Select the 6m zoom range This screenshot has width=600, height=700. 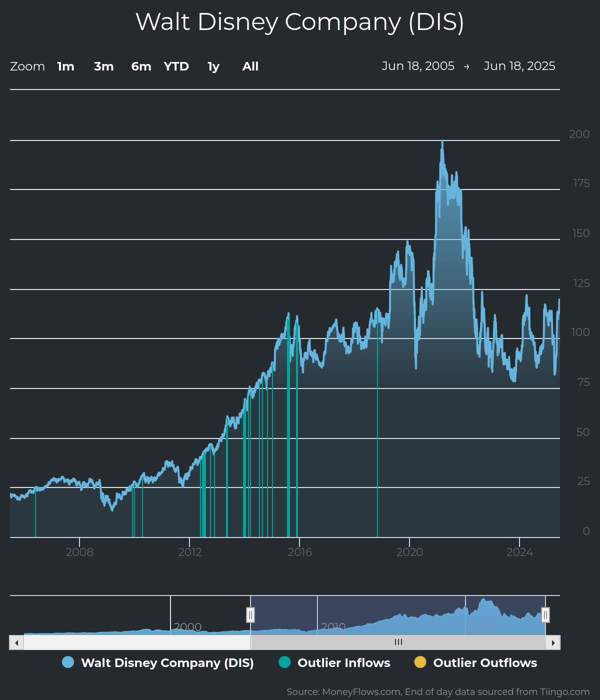(141, 66)
